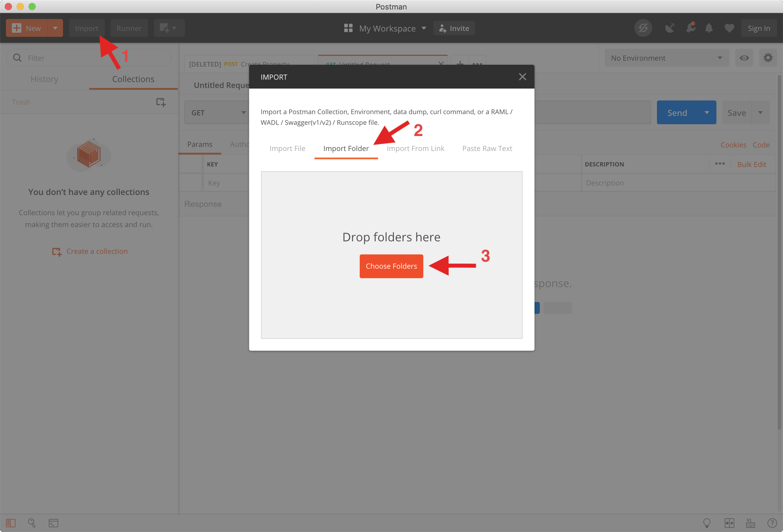Open the Trash link
This screenshot has width=783, height=532.
21,102
